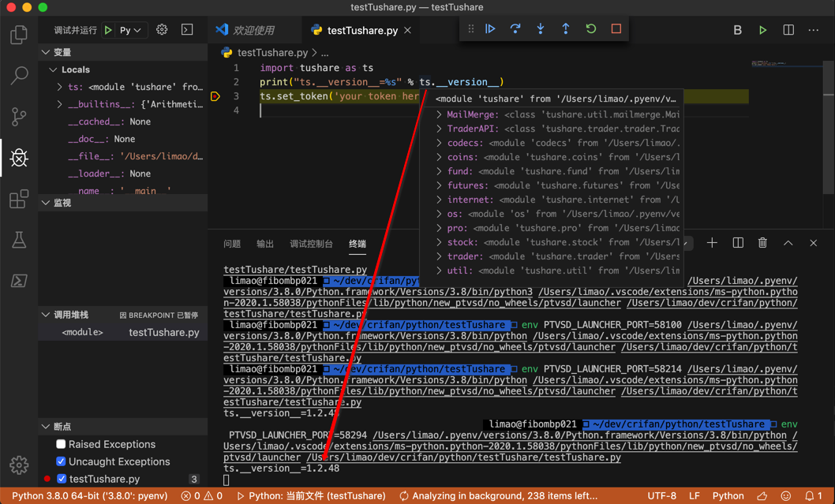Screen dimensions: 835x504
Task: Open the Extensions view icon
Action: (19, 199)
